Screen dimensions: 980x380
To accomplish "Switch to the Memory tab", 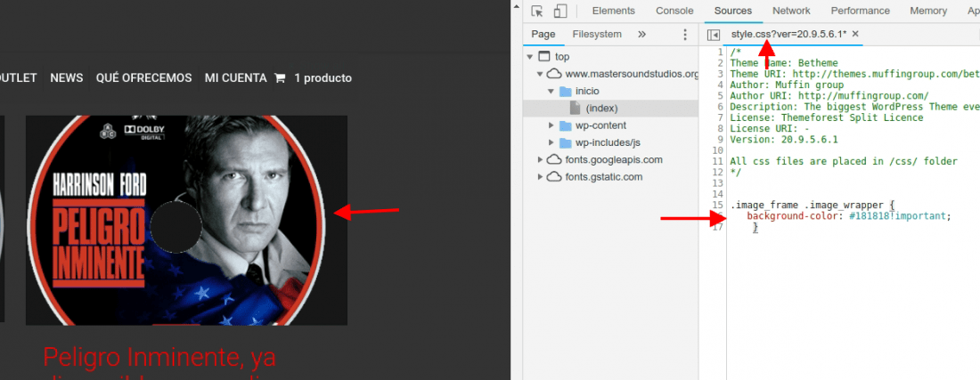I will point(928,11).
